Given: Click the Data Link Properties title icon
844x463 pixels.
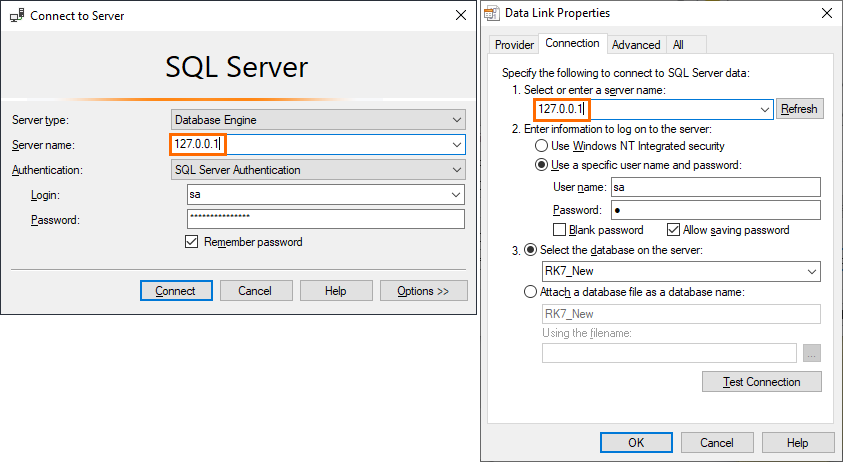Looking at the screenshot, I should click(492, 13).
